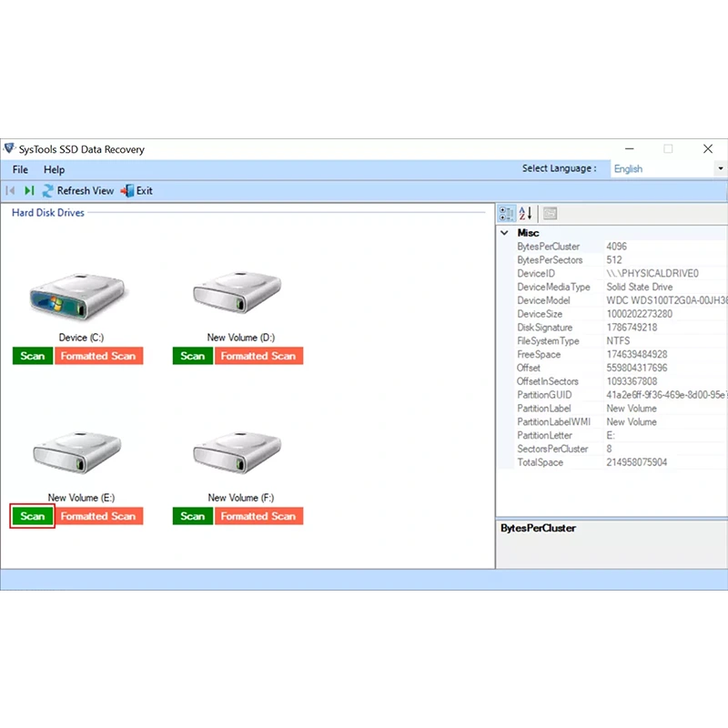Viewport: 728px width, 728px height.
Task: Select the DeviceModel property row
Action: tap(622, 300)
